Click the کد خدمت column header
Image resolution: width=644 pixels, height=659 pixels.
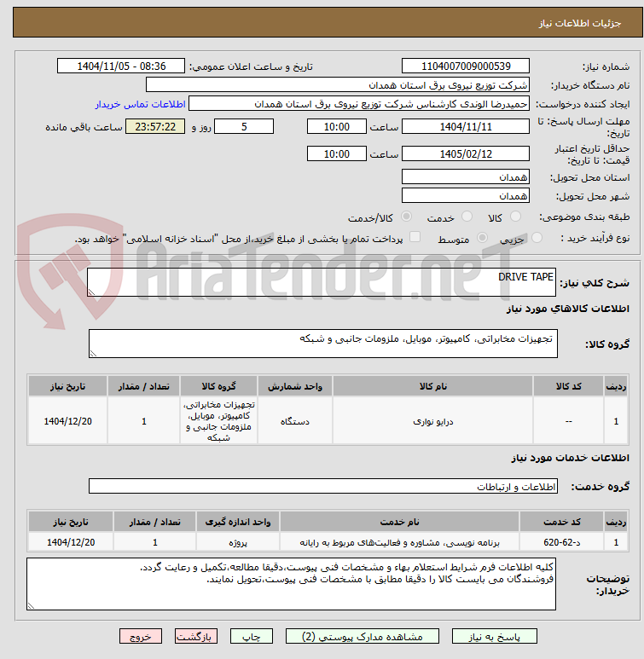point(561,522)
